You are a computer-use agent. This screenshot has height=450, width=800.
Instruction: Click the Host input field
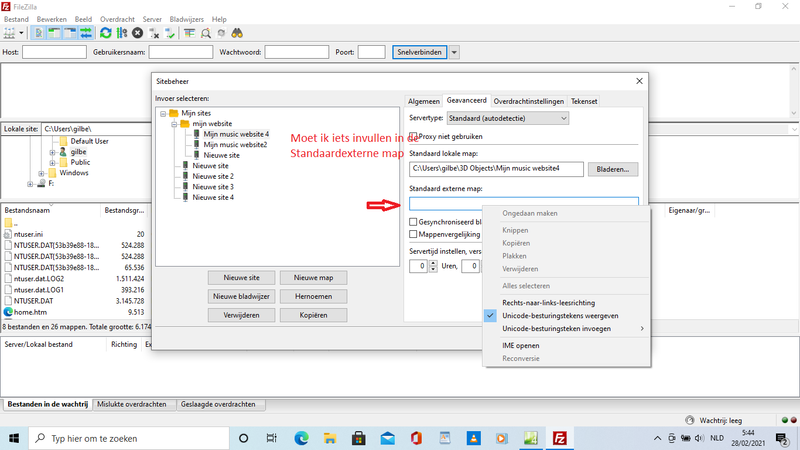coord(54,52)
